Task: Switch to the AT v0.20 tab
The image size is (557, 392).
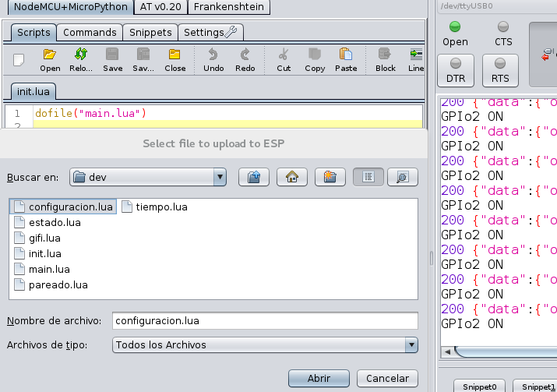Action: tap(160, 7)
